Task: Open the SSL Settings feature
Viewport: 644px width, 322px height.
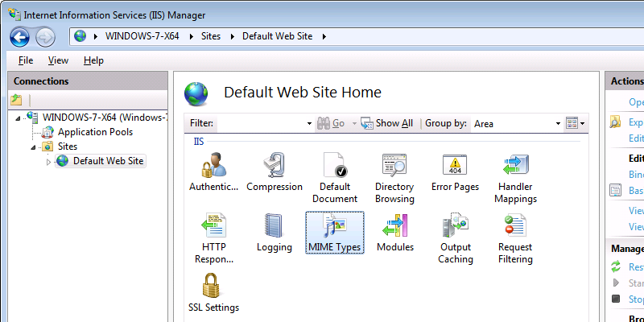Action: 213,293
